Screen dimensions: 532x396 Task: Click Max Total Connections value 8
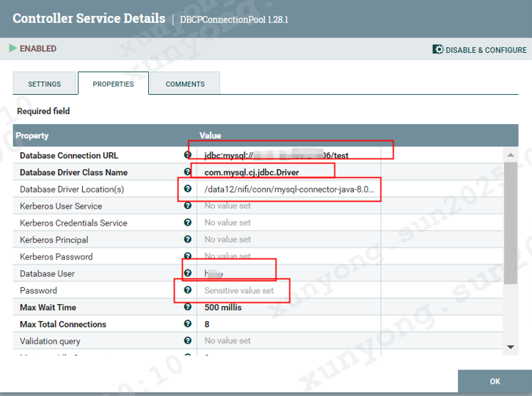click(x=207, y=324)
